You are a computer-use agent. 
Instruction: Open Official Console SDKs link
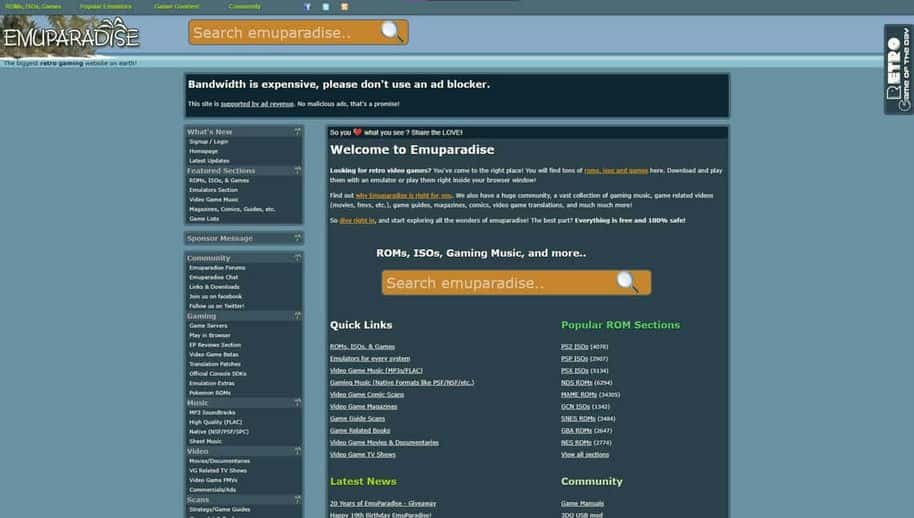point(218,373)
